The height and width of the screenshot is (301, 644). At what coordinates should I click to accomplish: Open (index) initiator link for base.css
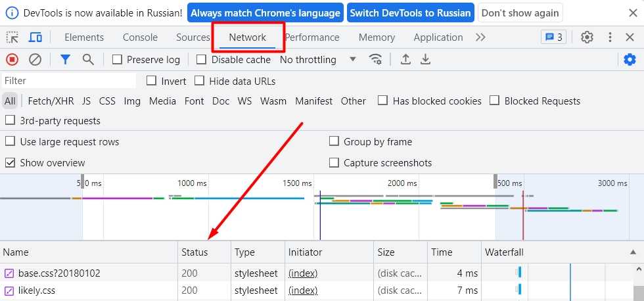(x=303, y=273)
